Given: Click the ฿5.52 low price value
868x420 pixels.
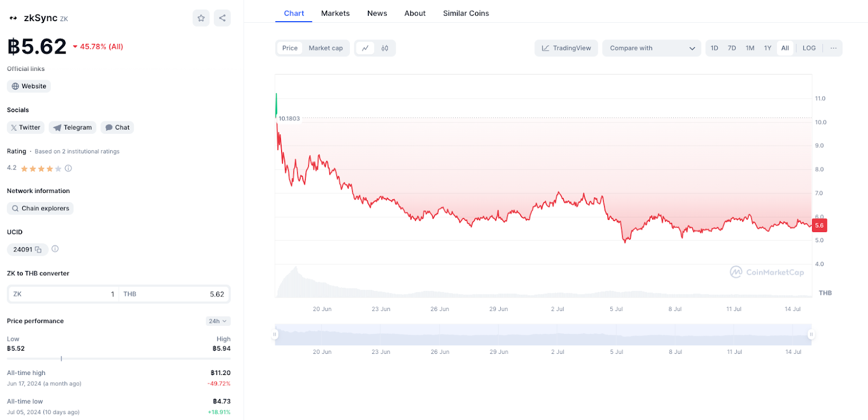Looking at the screenshot, I should pyautogui.click(x=16, y=348).
